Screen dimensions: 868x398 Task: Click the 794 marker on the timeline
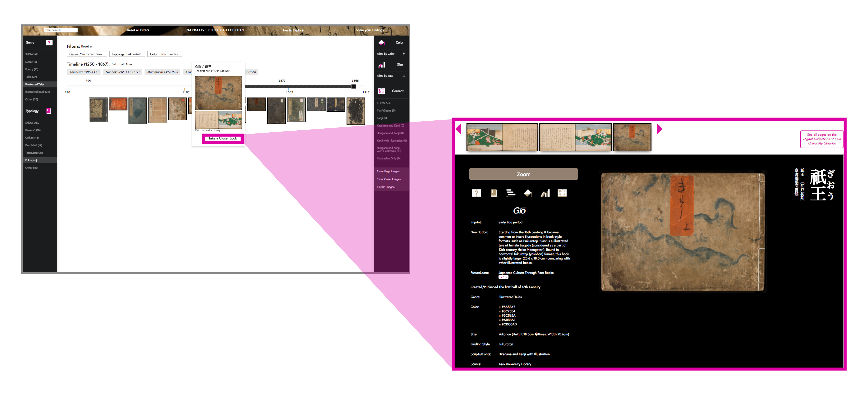[88, 81]
